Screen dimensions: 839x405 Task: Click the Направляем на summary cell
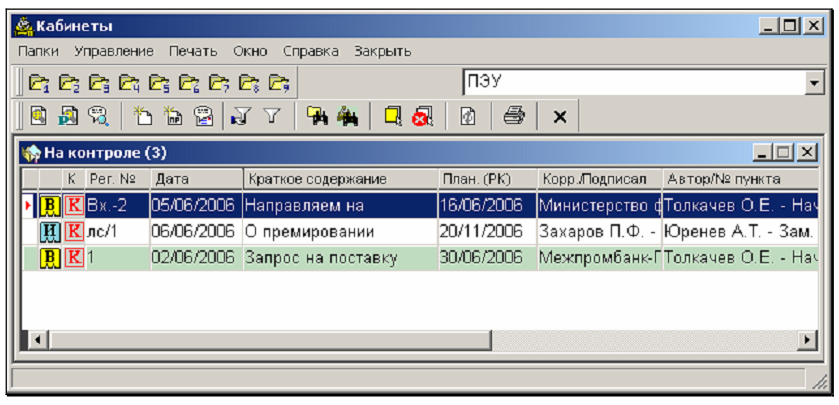pyautogui.click(x=340, y=206)
